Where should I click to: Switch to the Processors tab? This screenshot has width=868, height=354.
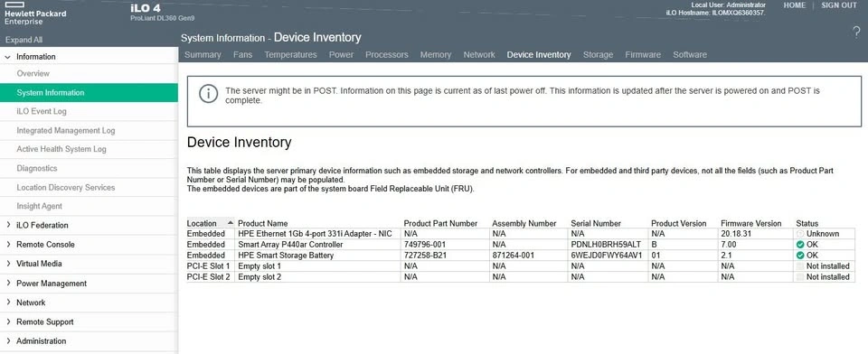point(387,55)
